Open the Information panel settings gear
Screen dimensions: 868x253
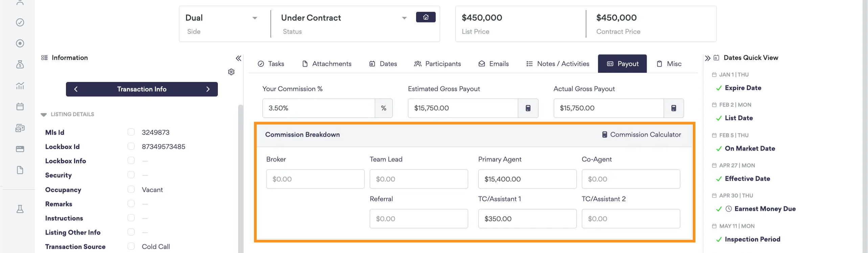click(x=231, y=72)
